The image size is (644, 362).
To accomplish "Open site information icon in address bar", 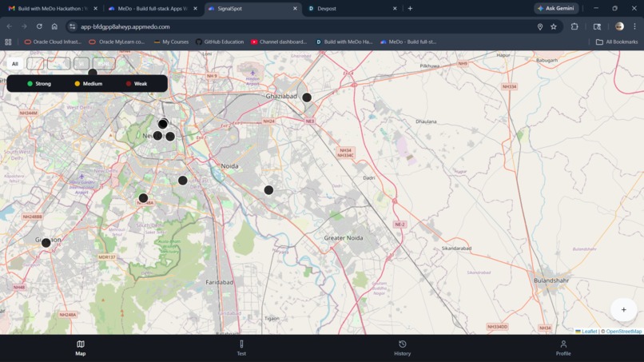I will point(72,26).
